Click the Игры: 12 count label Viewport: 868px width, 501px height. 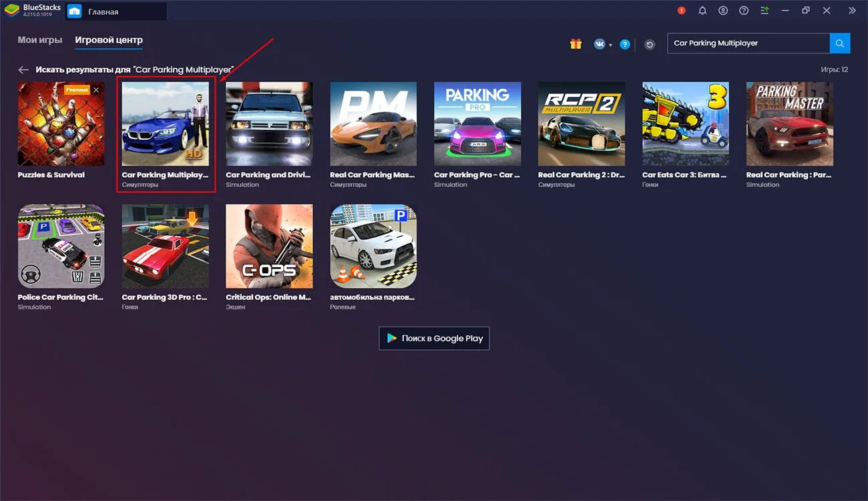point(835,69)
